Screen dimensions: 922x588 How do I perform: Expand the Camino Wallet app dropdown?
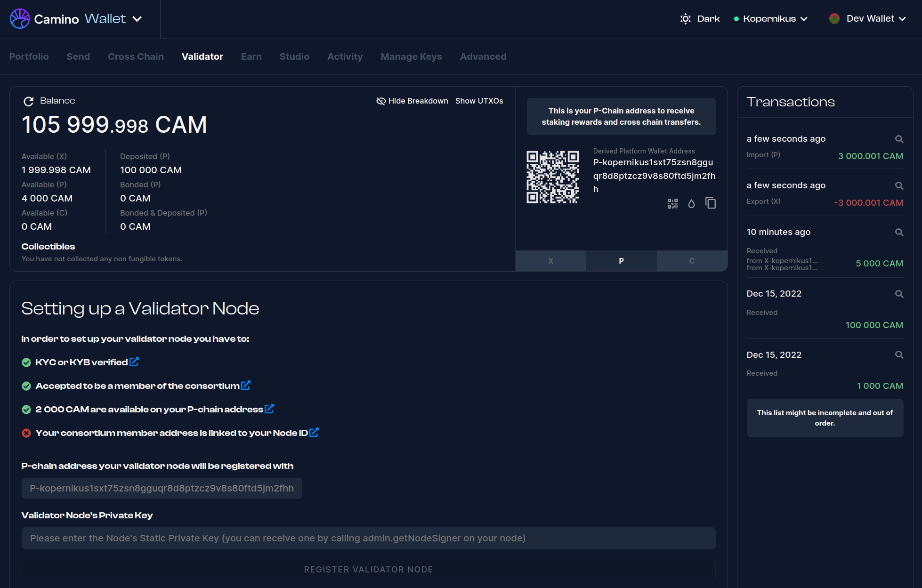[137, 19]
